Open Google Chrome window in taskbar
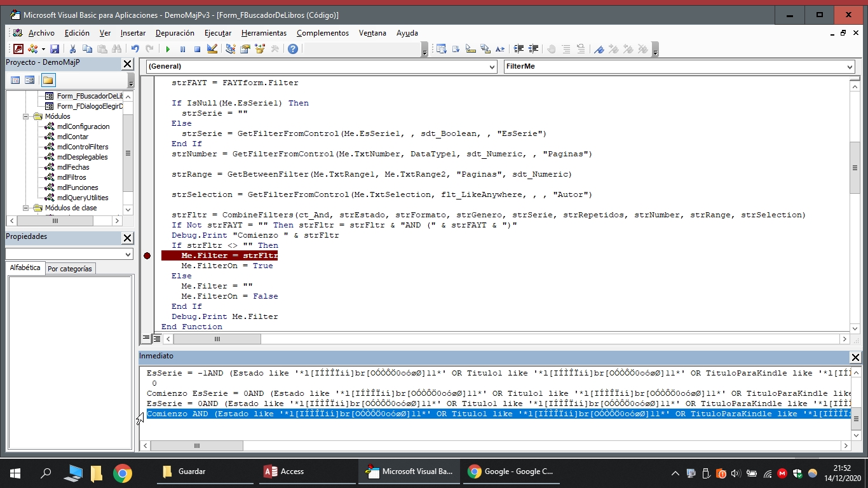The image size is (868, 488). [511, 471]
